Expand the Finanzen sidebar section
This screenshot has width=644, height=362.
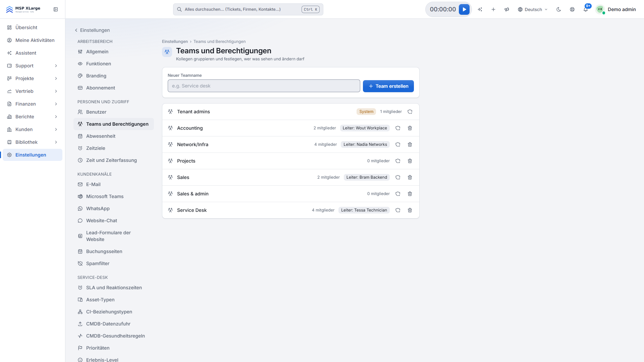pos(33,104)
